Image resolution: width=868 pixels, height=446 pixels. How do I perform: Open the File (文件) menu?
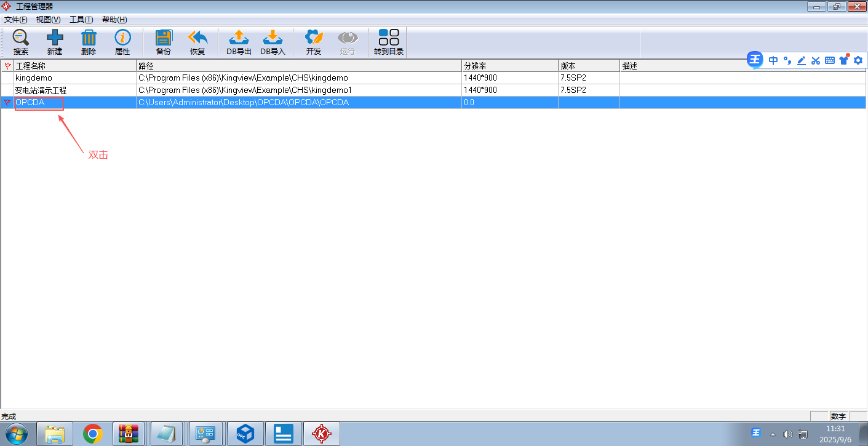tap(15, 20)
